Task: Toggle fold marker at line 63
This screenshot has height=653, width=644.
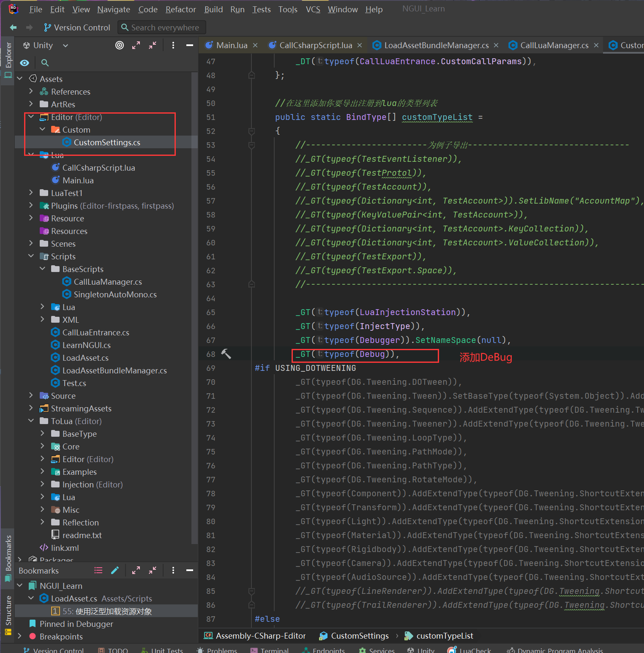Action: (x=251, y=284)
